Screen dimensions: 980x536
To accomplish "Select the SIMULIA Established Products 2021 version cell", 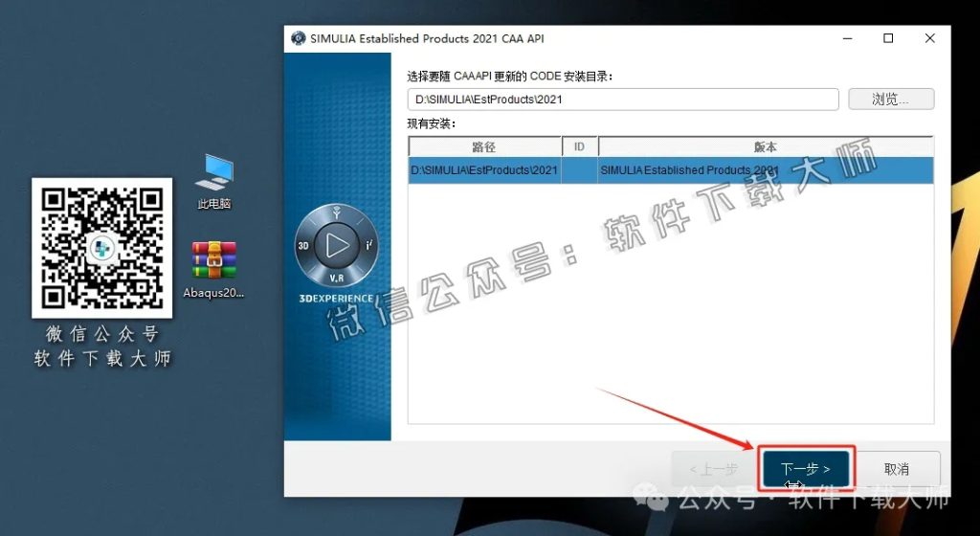I will (x=766, y=170).
